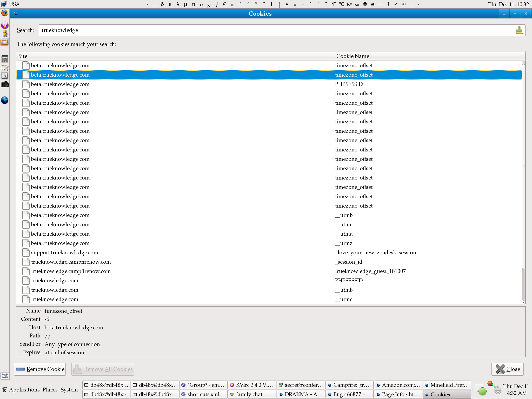Switch to DRAKMA taskbar window
The height and width of the screenshot is (399, 532).
point(301,394)
